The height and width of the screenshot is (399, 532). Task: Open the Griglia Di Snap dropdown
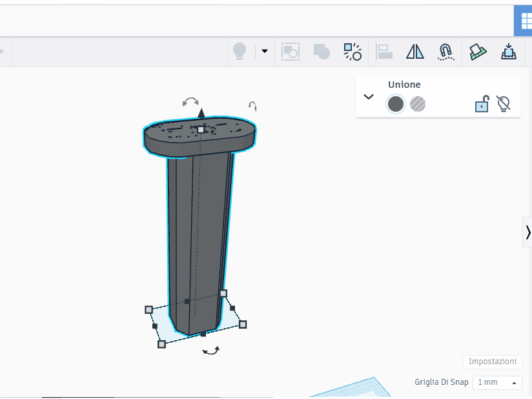497,382
